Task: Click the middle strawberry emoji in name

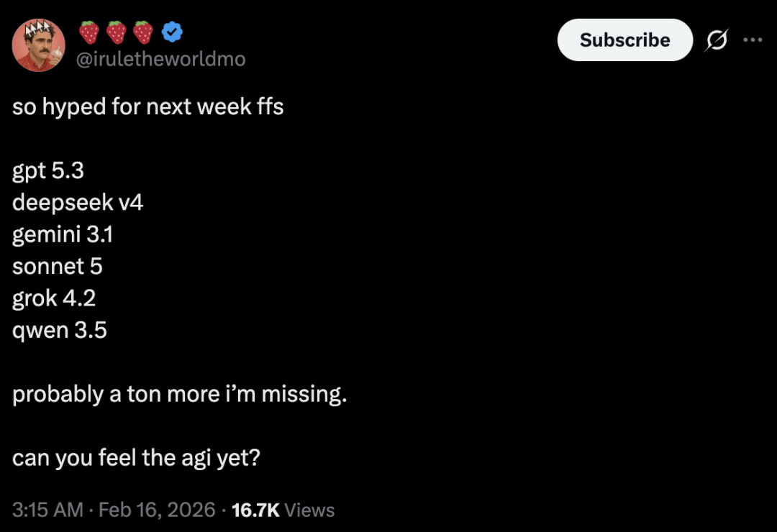Action: coord(117,32)
